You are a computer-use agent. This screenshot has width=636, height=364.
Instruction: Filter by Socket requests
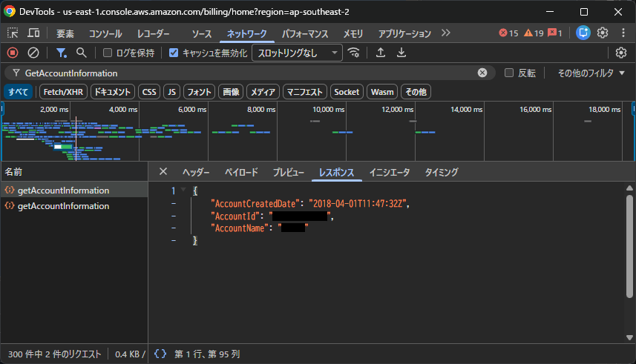click(347, 92)
